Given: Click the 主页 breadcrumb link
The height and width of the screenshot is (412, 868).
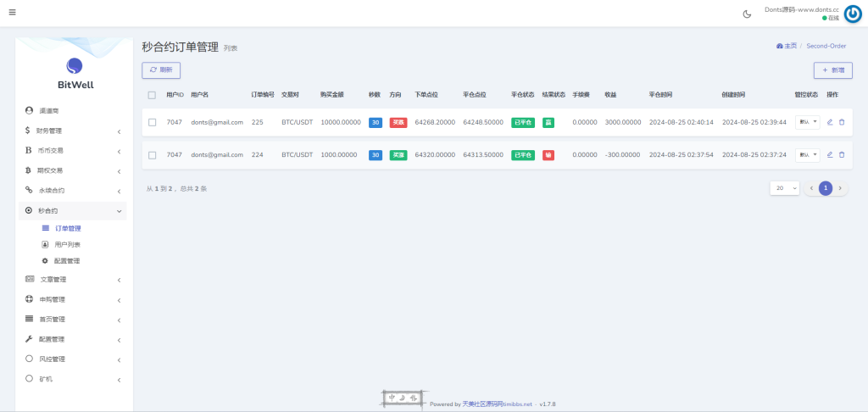Looking at the screenshot, I should click(x=787, y=46).
